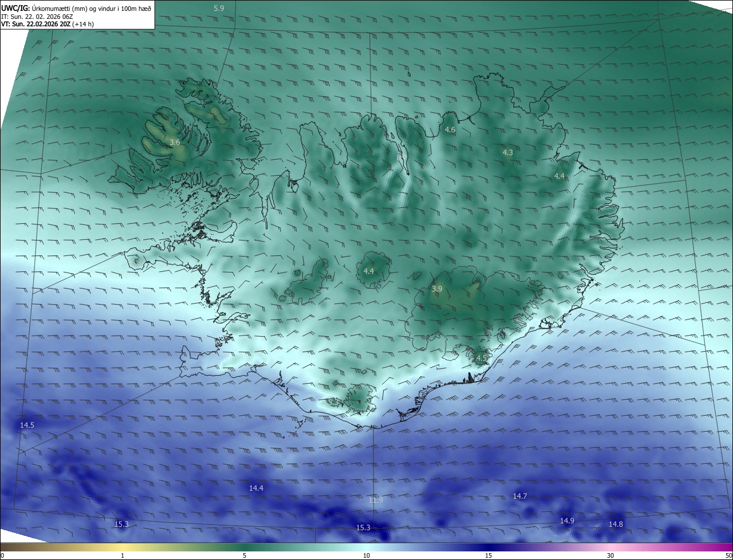Click the 14.7 value over the ocean
This screenshot has height=560, width=733.
[520, 496]
